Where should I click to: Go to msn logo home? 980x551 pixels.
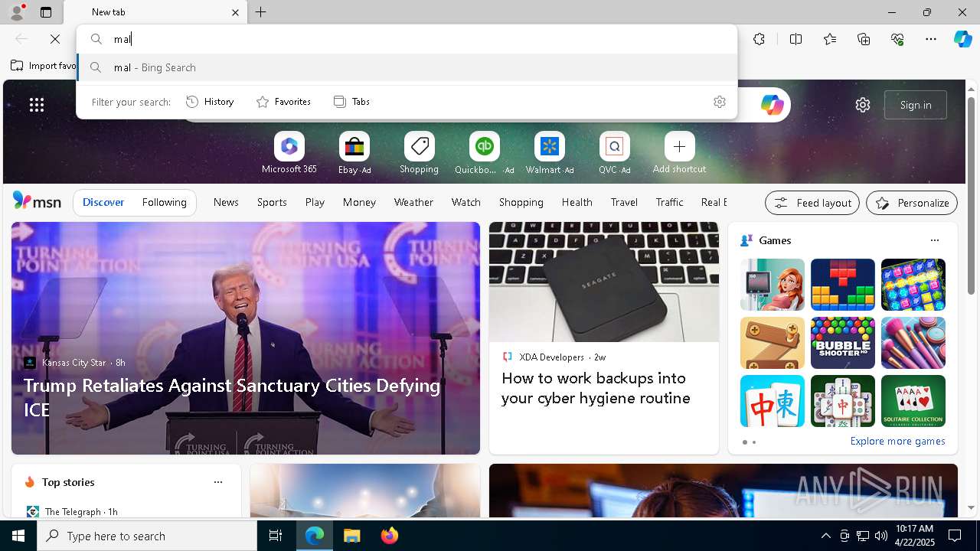point(37,201)
